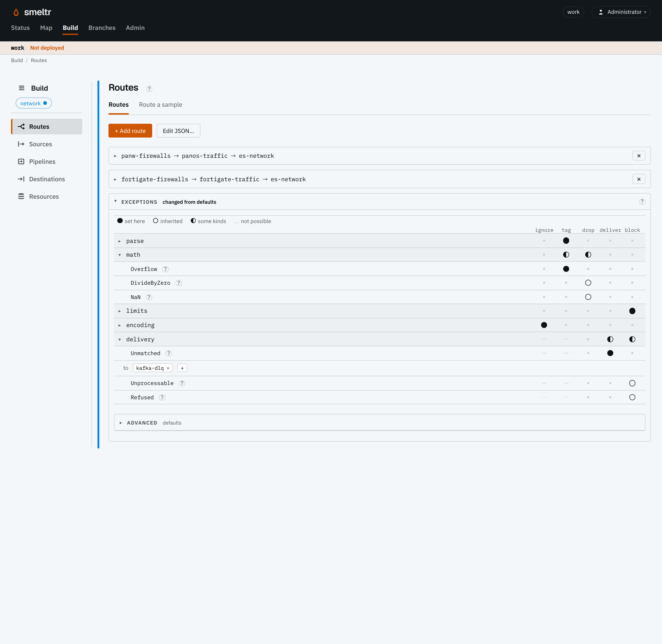Toggle the block action for limits row
The image size is (662, 644).
point(632,311)
